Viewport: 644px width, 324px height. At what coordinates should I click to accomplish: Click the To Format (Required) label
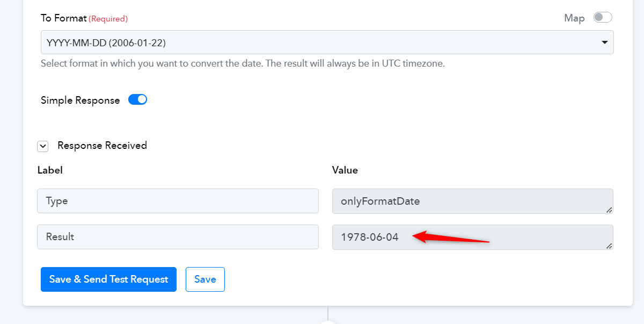84,18
